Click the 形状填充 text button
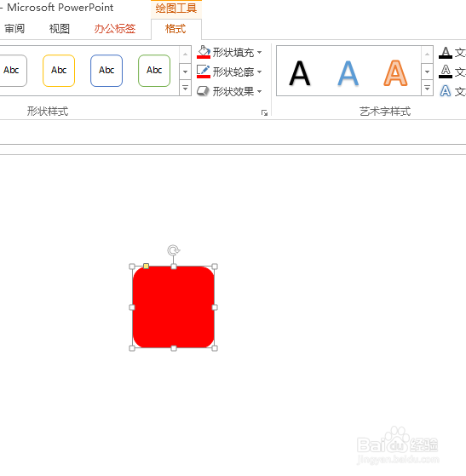This screenshot has width=466, height=476. [x=233, y=53]
